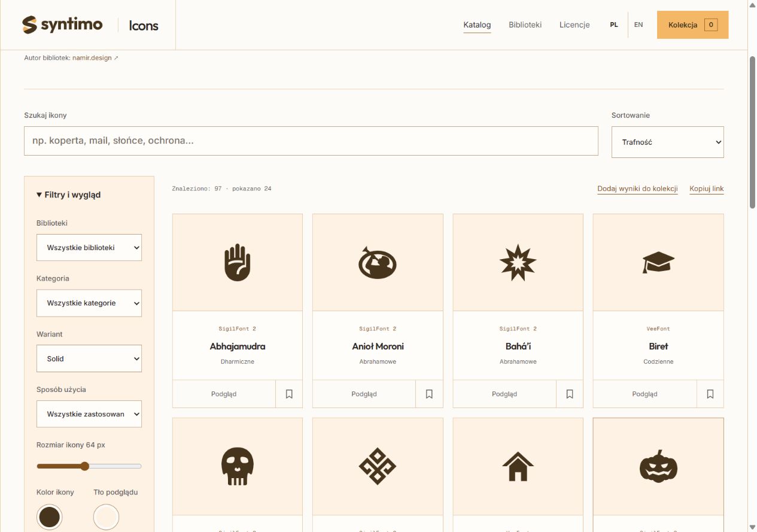Click the VeeFont library label
The height and width of the screenshot is (532, 757).
pyautogui.click(x=658, y=329)
